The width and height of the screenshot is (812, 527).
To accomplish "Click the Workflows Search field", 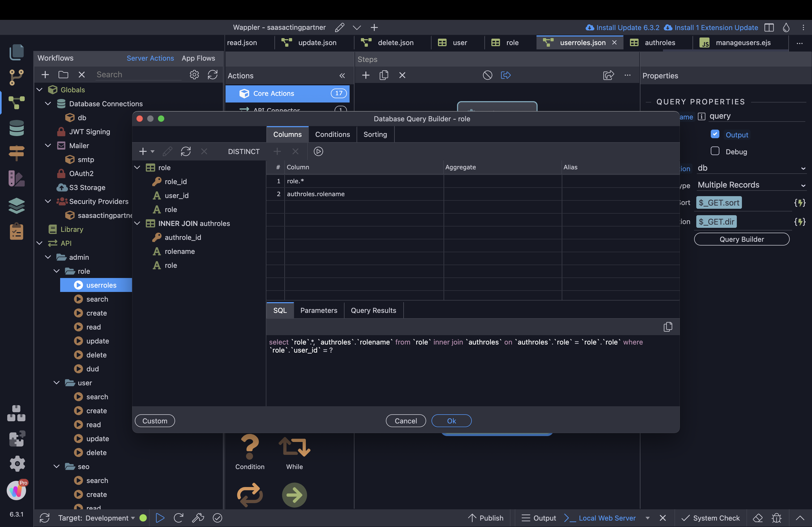I will pyautogui.click(x=138, y=74).
